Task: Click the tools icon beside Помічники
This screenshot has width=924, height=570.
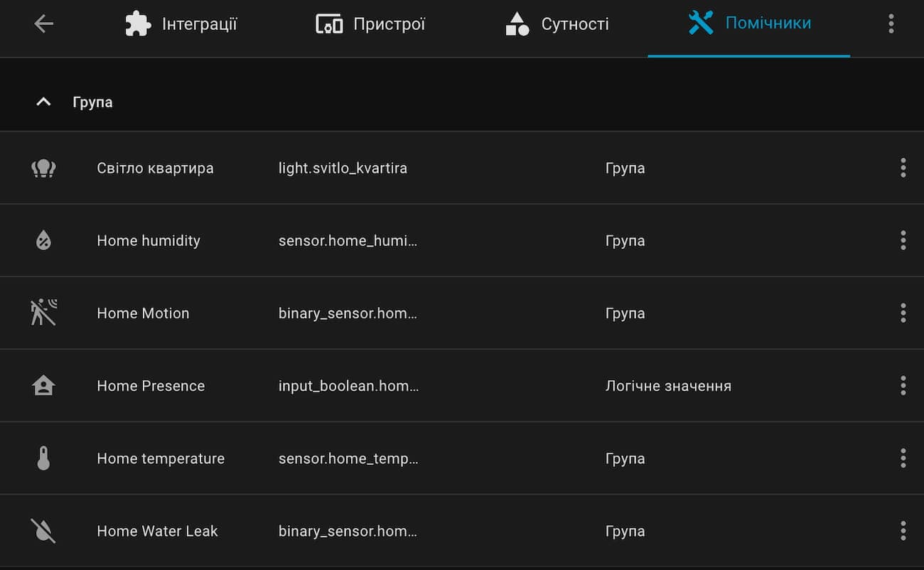Action: coord(701,23)
